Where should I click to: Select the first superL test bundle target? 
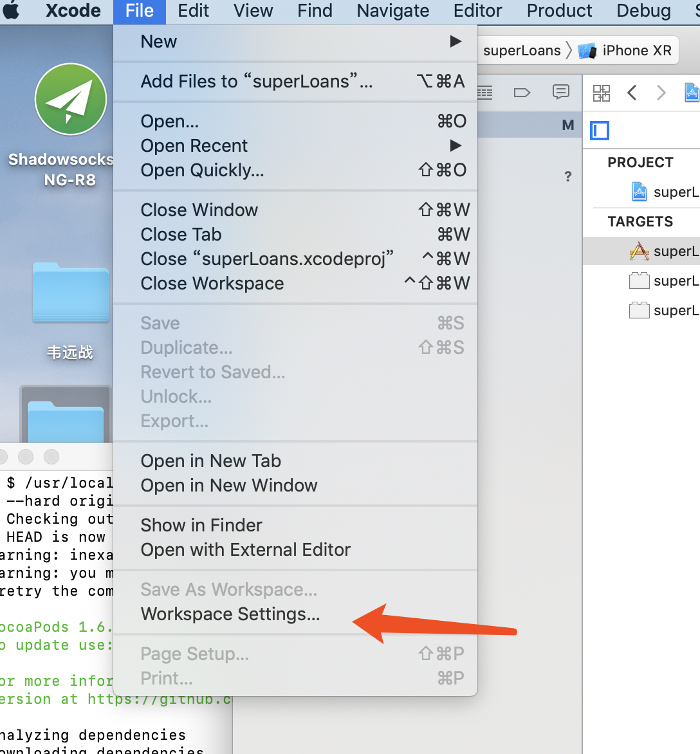665,281
